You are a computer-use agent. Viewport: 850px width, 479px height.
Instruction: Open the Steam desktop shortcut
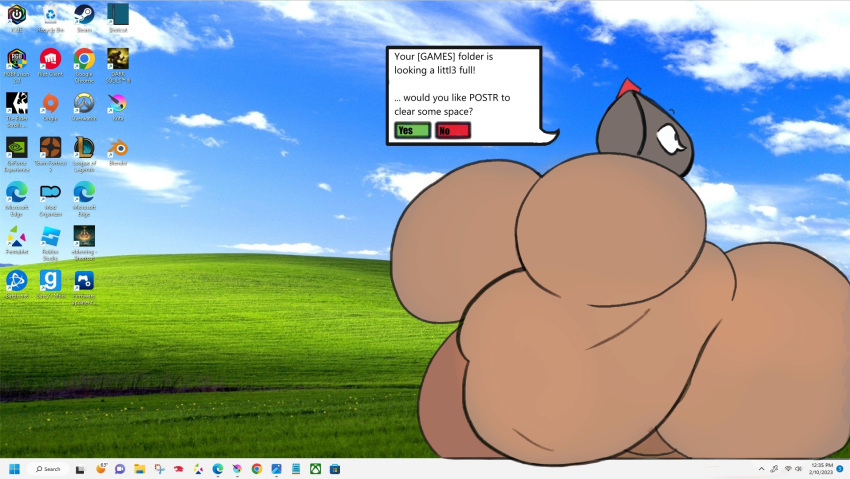[x=84, y=15]
